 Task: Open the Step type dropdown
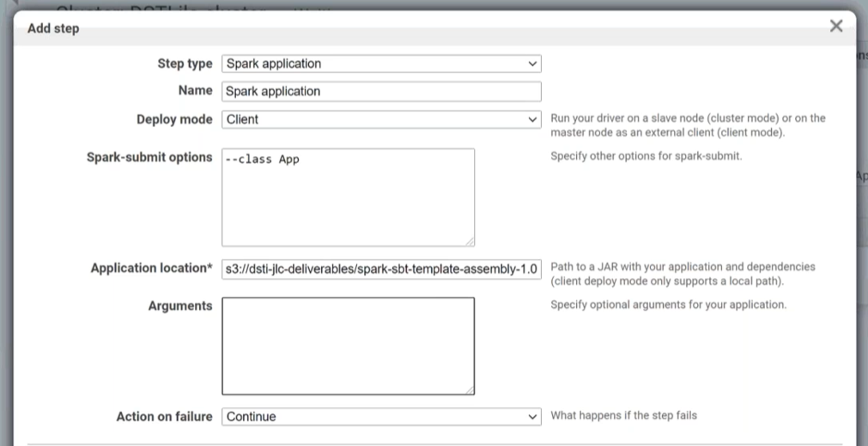point(381,63)
